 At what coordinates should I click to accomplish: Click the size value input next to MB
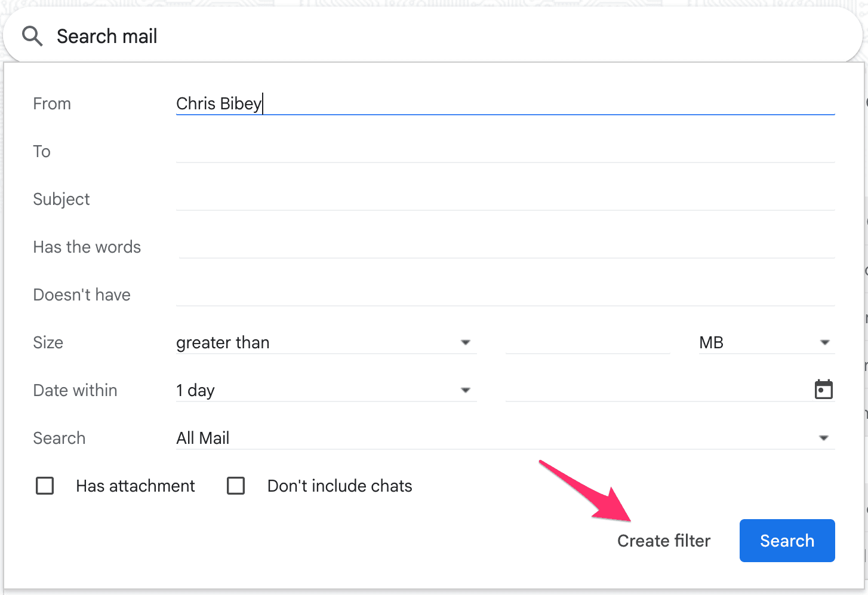pos(587,342)
